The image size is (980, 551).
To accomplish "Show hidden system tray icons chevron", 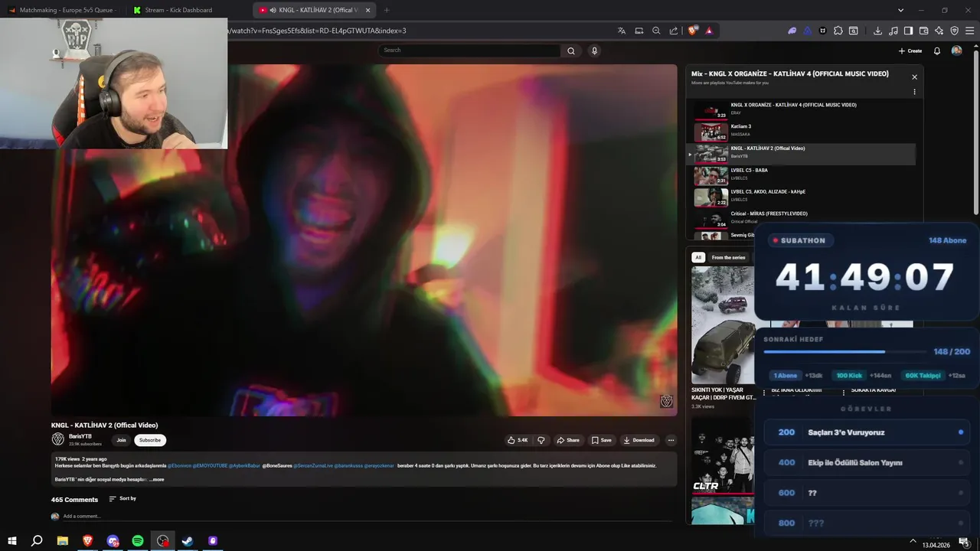I will 913,541.
